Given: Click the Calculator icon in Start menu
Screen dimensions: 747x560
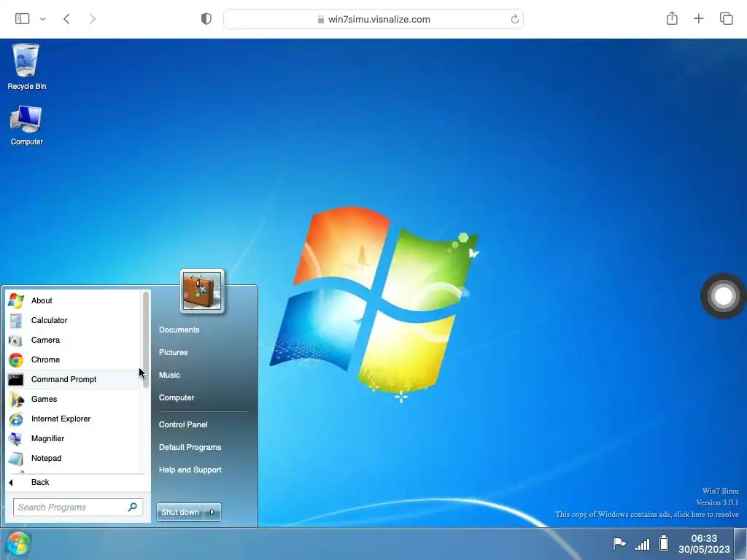Looking at the screenshot, I should tap(16, 321).
